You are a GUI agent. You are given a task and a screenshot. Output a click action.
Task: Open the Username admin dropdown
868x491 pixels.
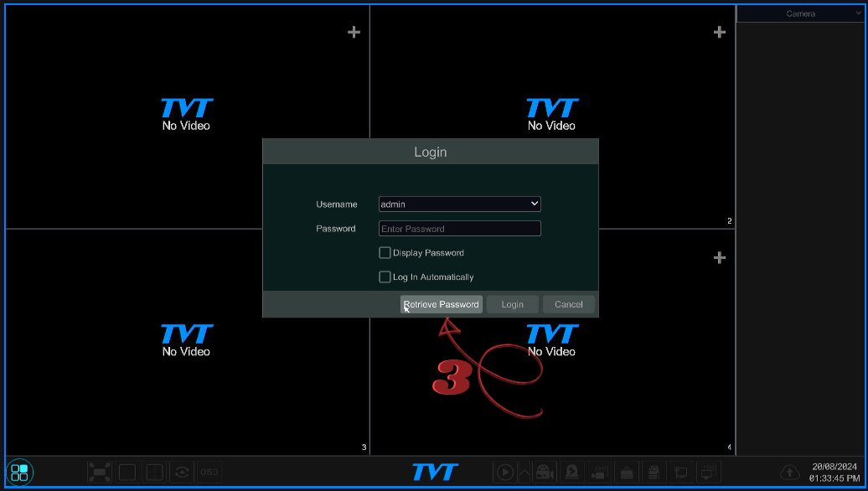(x=459, y=204)
